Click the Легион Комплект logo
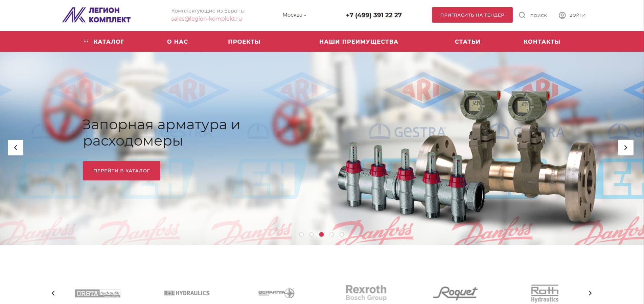Image resolution: width=644 pixels, height=304 pixels. click(96, 15)
